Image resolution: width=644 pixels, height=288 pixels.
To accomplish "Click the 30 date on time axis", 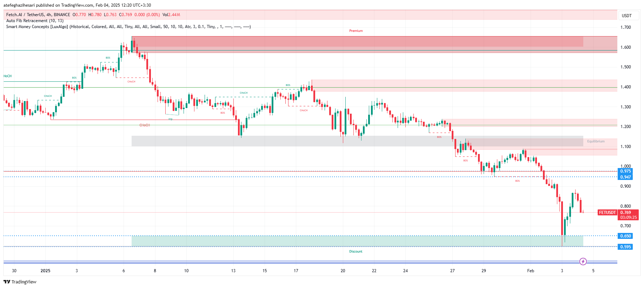I will tap(14, 271).
